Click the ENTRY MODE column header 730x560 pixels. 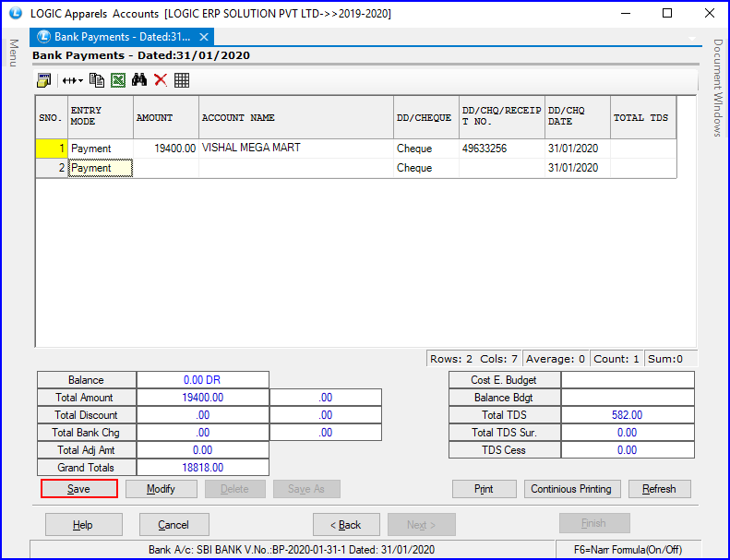[x=101, y=117]
